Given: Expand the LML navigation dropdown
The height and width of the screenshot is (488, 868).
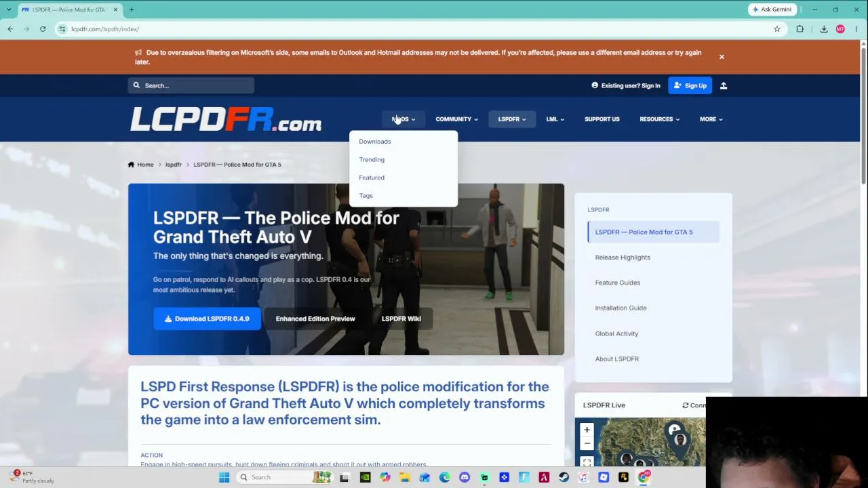Looking at the screenshot, I should pos(555,119).
